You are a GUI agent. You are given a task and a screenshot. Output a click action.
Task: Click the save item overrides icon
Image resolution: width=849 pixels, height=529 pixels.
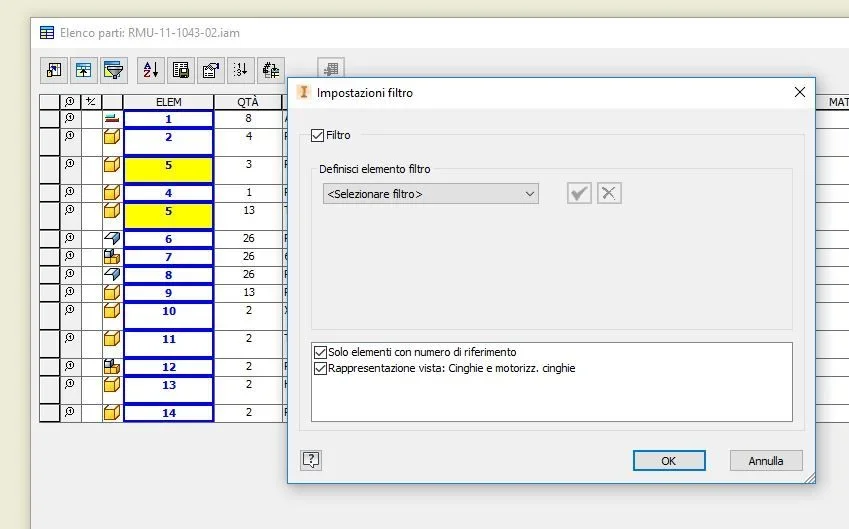[211, 70]
